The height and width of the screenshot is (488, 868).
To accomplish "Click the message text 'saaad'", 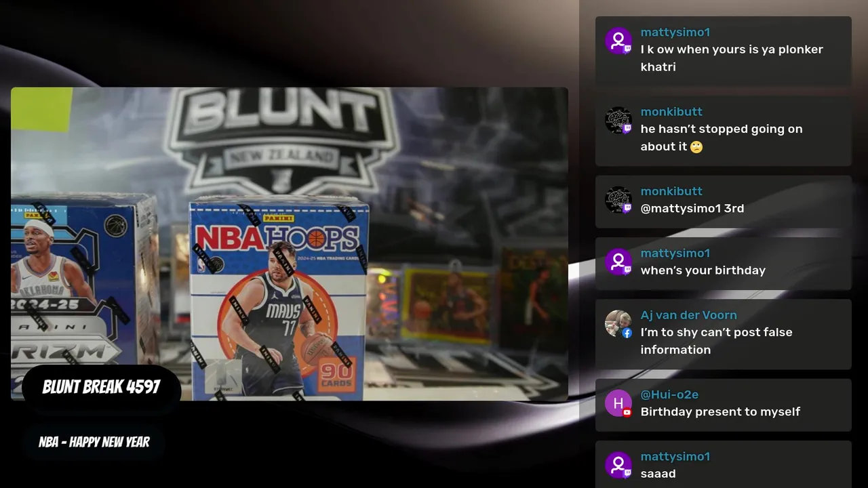I will 658,474.
